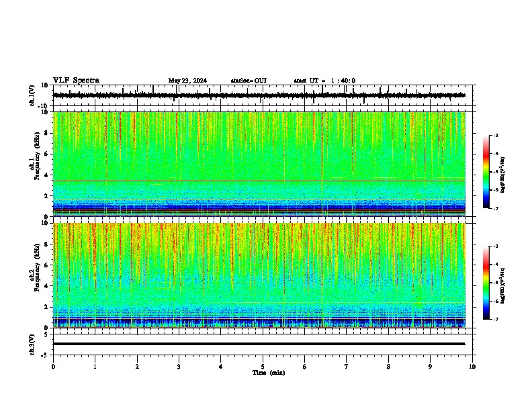Click the ch.1 spectrogram color bar

coord(486,172)
